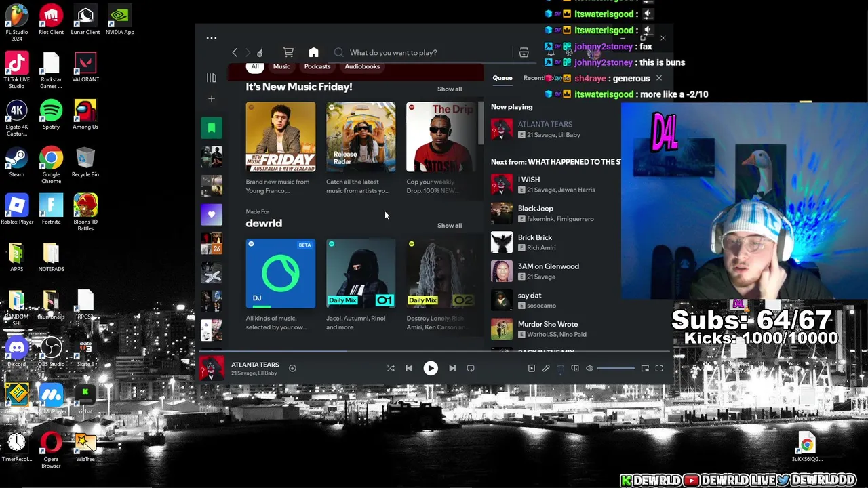Select the Audiobooks filter chip
This screenshot has width=868, height=488.
click(362, 66)
